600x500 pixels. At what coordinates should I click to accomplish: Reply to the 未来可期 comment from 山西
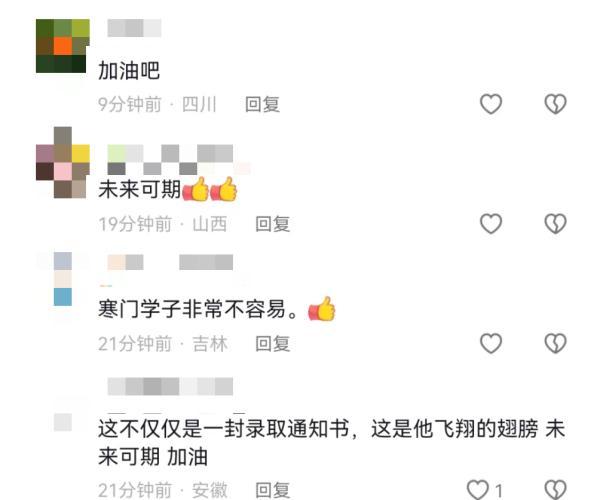point(273,224)
